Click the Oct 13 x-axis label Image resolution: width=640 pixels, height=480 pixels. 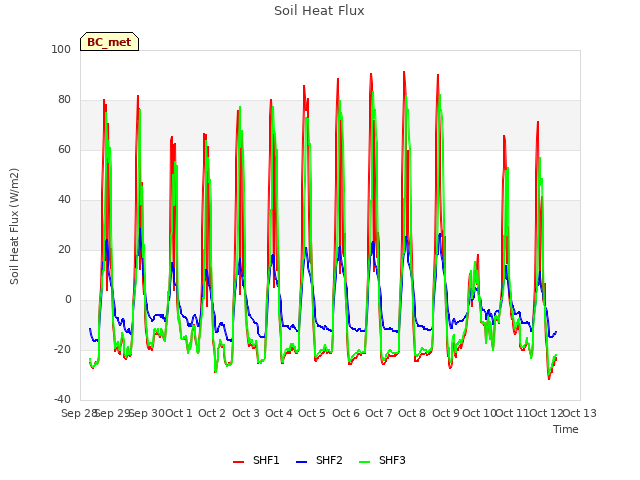(580, 413)
